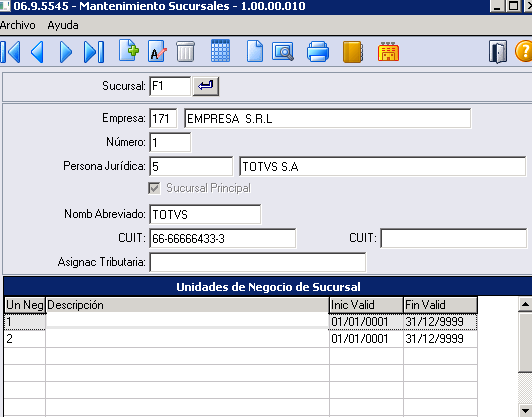Go to previous record arrow
Image resolution: width=532 pixels, height=417 pixels.
(x=37, y=52)
